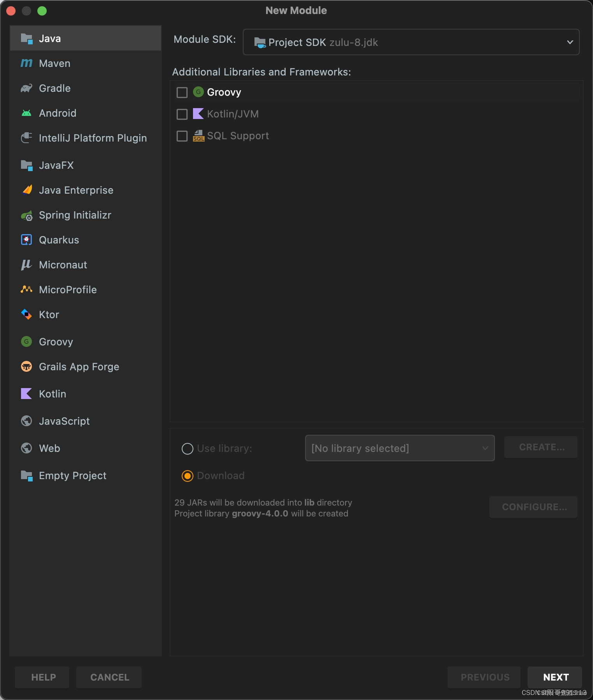593x700 pixels.
Task: Select the Spring Initializr leaf icon
Action: click(x=26, y=215)
